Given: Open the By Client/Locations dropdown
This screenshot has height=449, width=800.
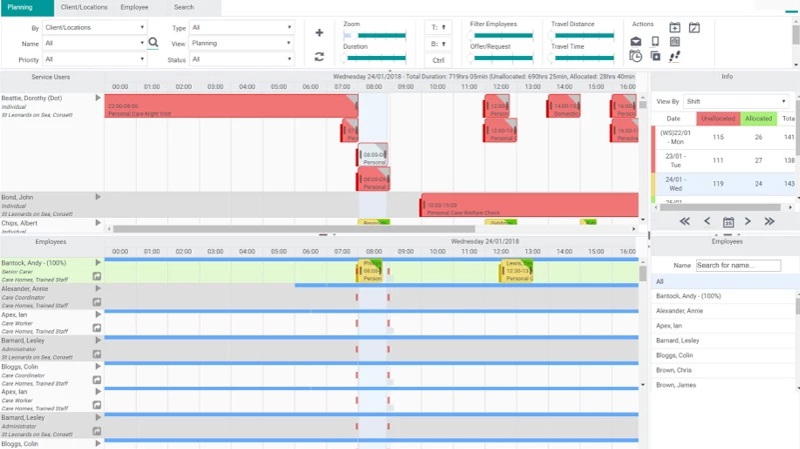Looking at the screenshot, I should (94, 28).
